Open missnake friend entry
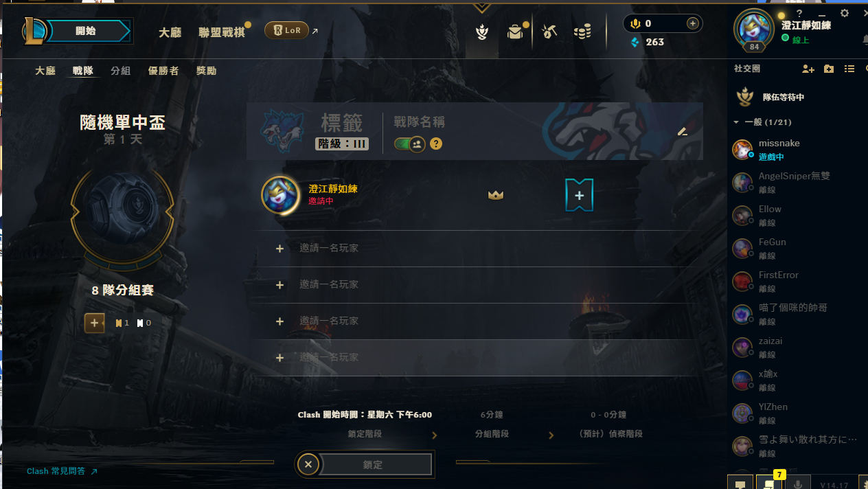The image size is (868, 489). click(x=797, y=149)
